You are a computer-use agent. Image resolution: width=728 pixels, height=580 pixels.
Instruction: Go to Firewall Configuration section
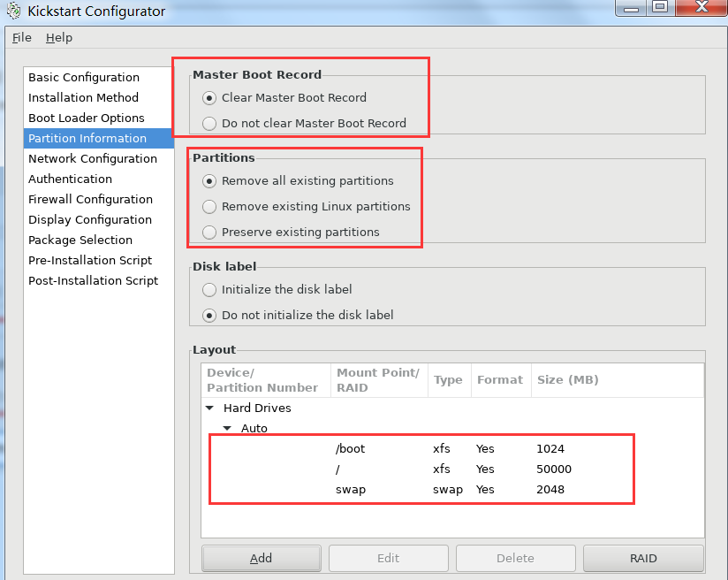pyautogui.click(x=98, y=200)
